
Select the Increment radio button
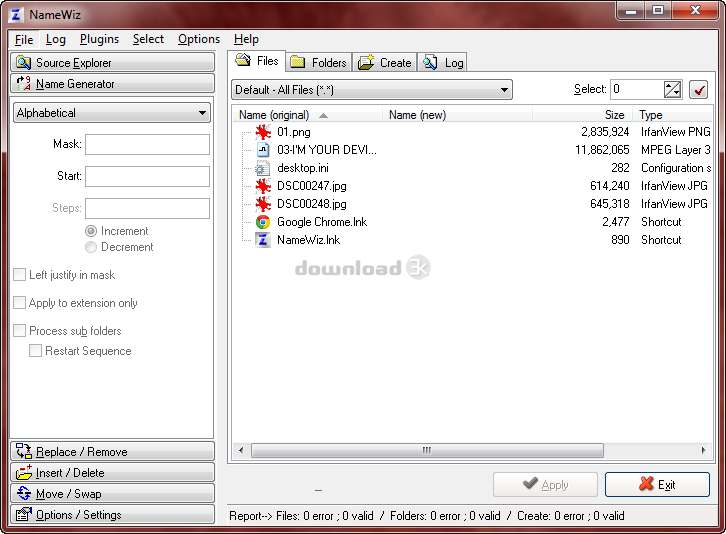(91, 231)
